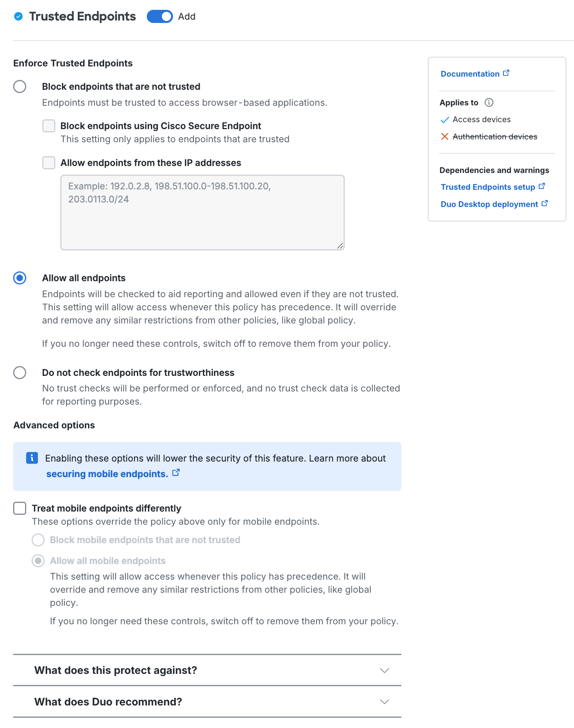The height and width of the screenshot is (728, 574).
Task: Click the securing mobile endpoints link
Action: click(x=106, y=473)
